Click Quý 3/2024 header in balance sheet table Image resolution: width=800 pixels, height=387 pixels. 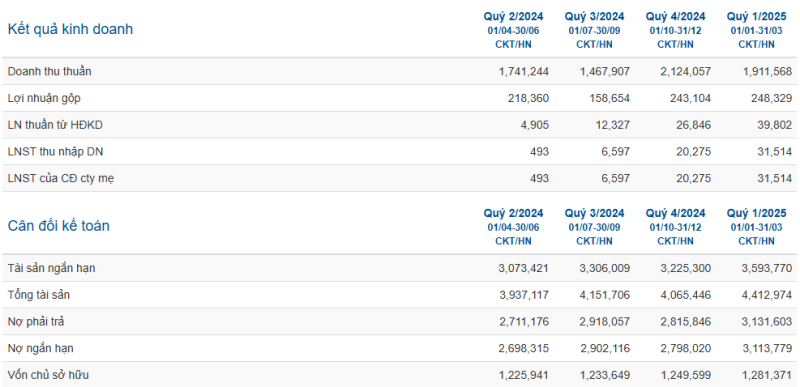(x=594, y=213)
